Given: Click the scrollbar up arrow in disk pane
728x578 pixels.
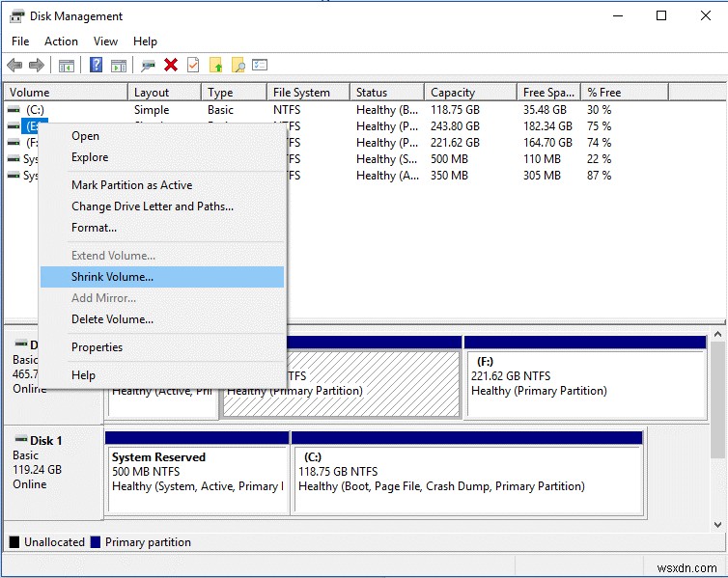Looking at the screenshot, I should coord(717,334).
